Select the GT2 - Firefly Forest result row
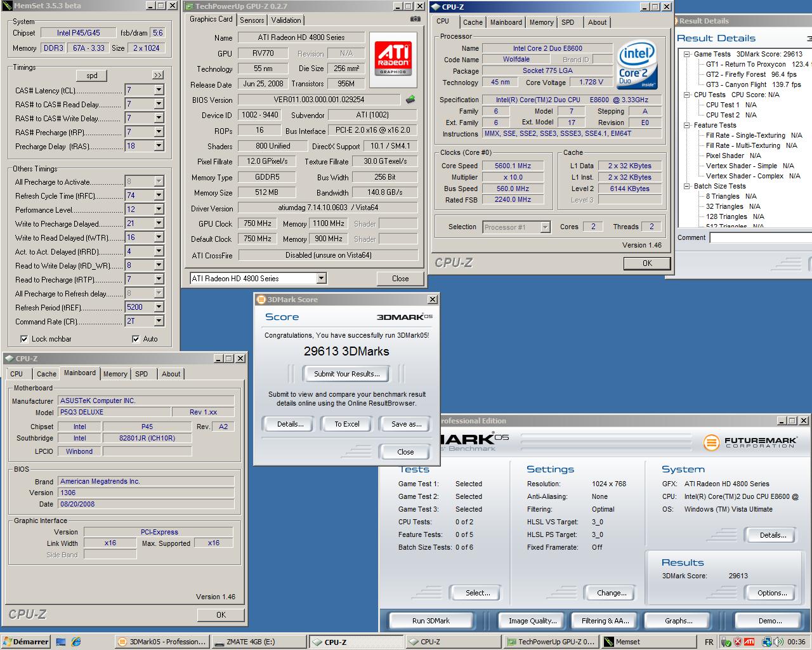 (751, 74)
